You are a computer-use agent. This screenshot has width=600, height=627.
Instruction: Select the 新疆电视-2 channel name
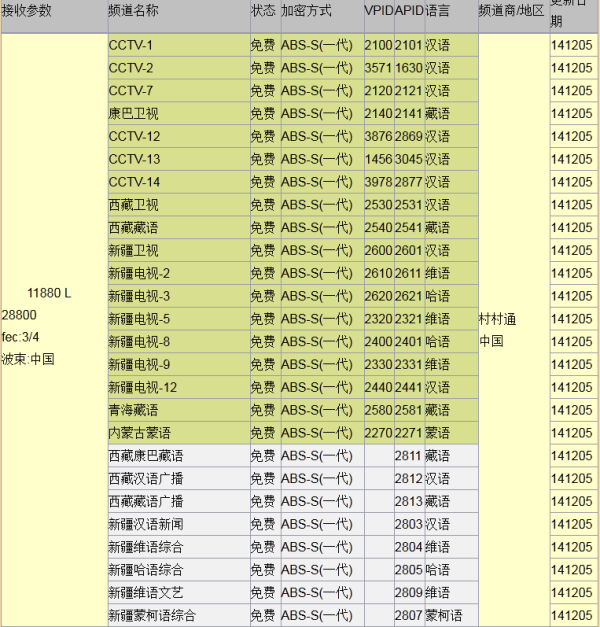pyautogui.click(x=139, y=273)
